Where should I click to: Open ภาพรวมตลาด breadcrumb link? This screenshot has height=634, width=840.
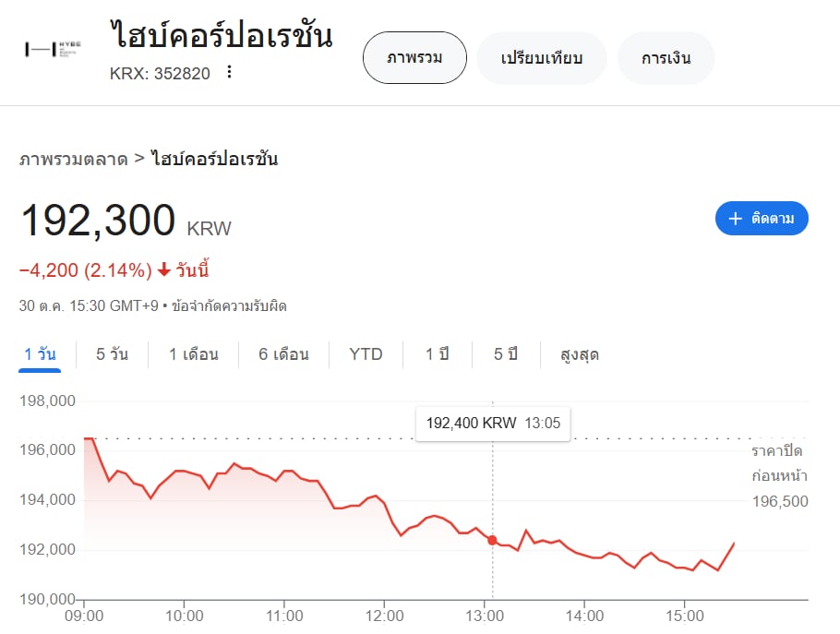74,159
